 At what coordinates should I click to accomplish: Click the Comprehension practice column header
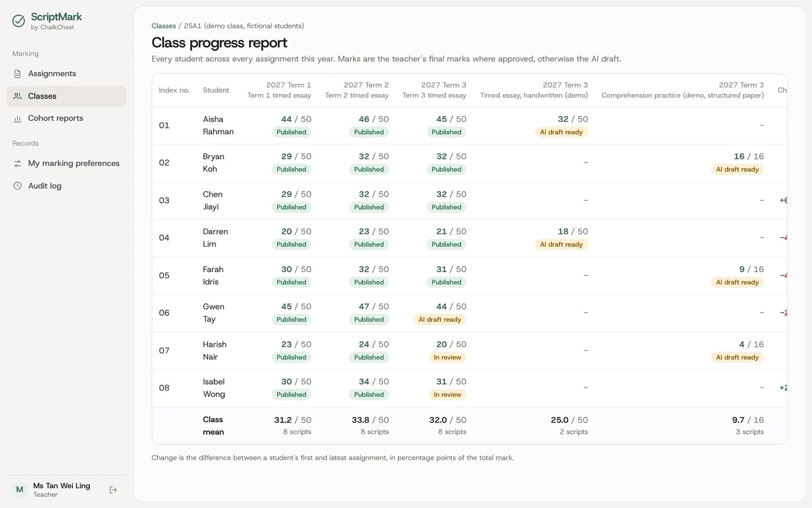pos(683,90)
